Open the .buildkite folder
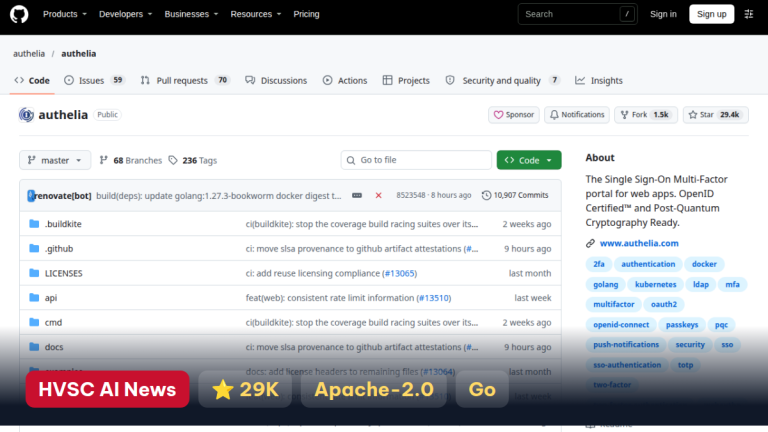The height and width of the screenshot is (432, 768). (63, 224)
